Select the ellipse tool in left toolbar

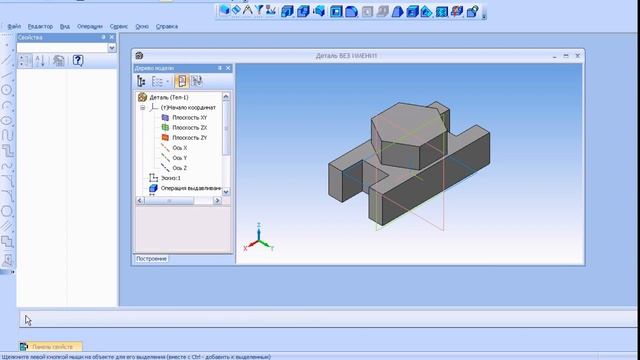(7, 121)
